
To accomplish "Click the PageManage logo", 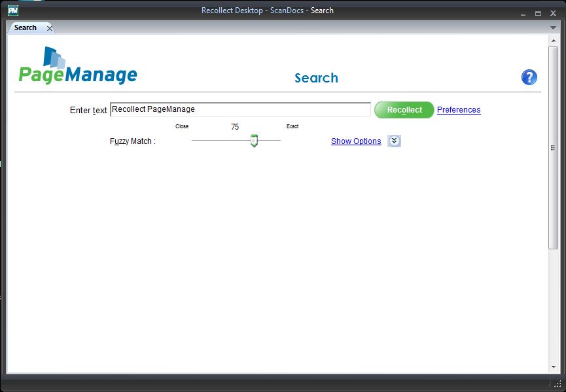I will tap(77, 67).
